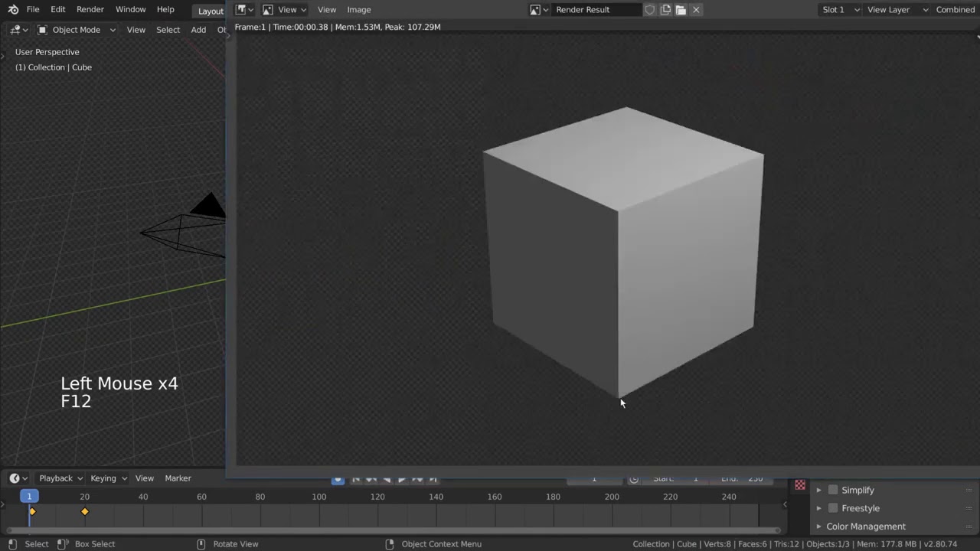Open the Help menu
This screenshot has width=980, height=551.
point(165,9)
